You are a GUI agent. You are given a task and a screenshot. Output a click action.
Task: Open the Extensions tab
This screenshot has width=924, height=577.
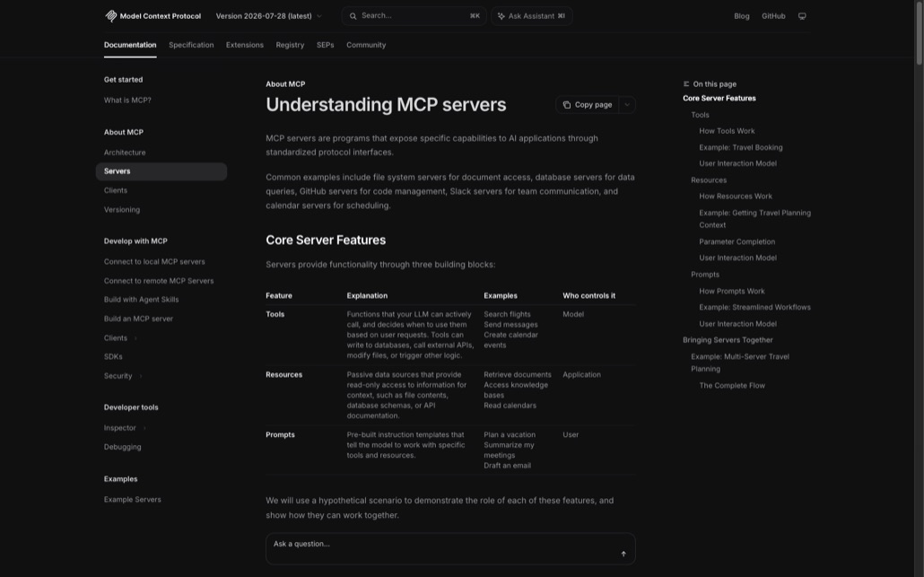click(x=245, y=45)
